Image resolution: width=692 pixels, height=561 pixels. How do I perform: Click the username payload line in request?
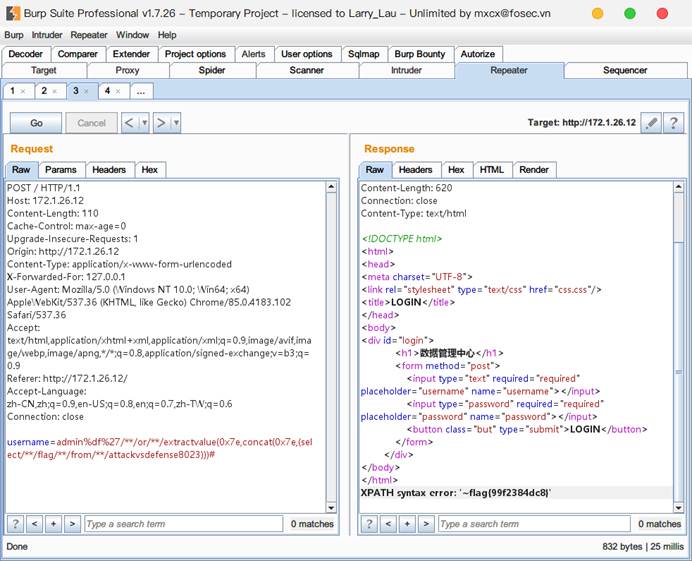pos(160,448)
